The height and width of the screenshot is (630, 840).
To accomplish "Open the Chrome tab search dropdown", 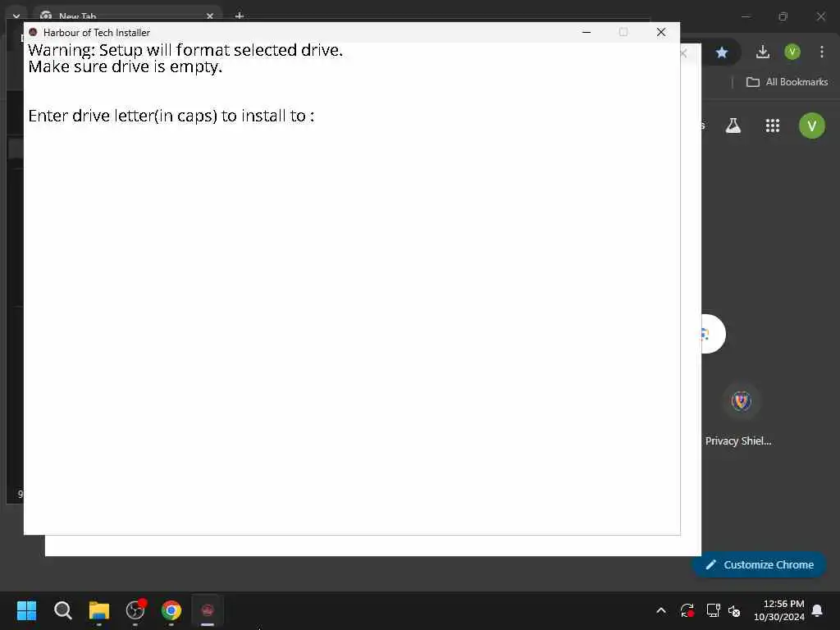I will (16, 16).
